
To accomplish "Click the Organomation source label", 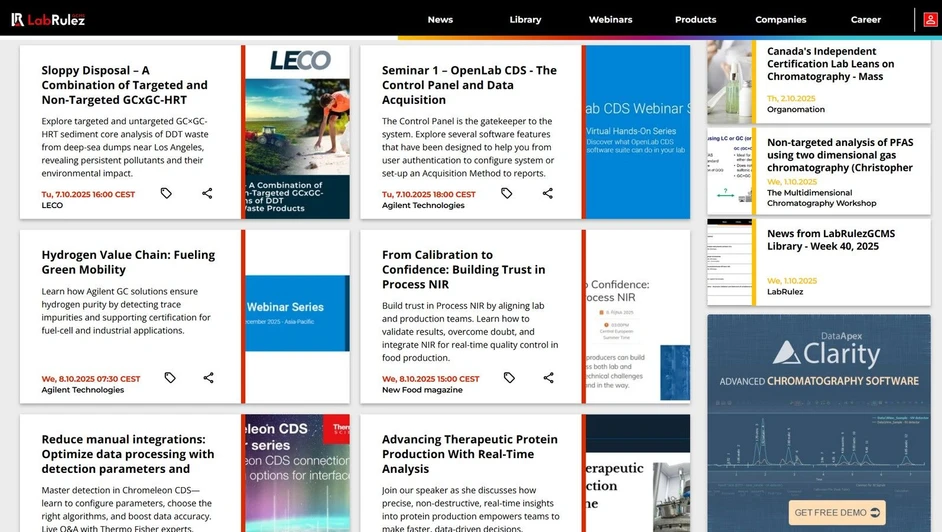I will pos(795,109).
